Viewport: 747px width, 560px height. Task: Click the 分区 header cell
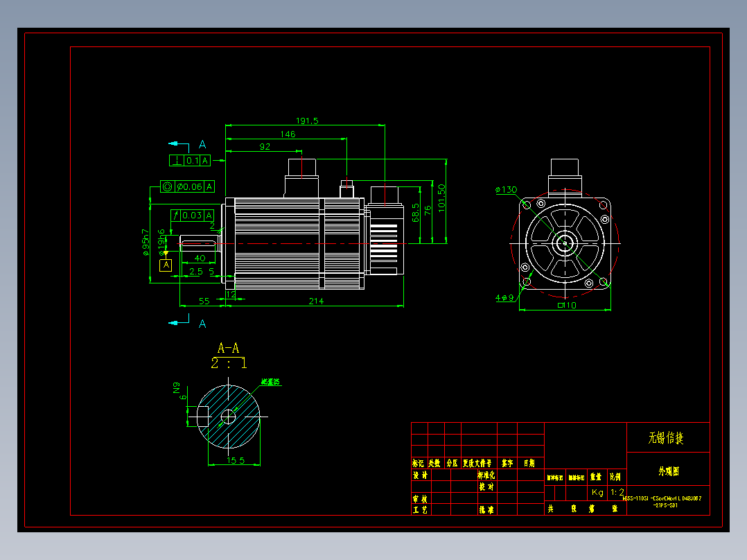(452, 463)
